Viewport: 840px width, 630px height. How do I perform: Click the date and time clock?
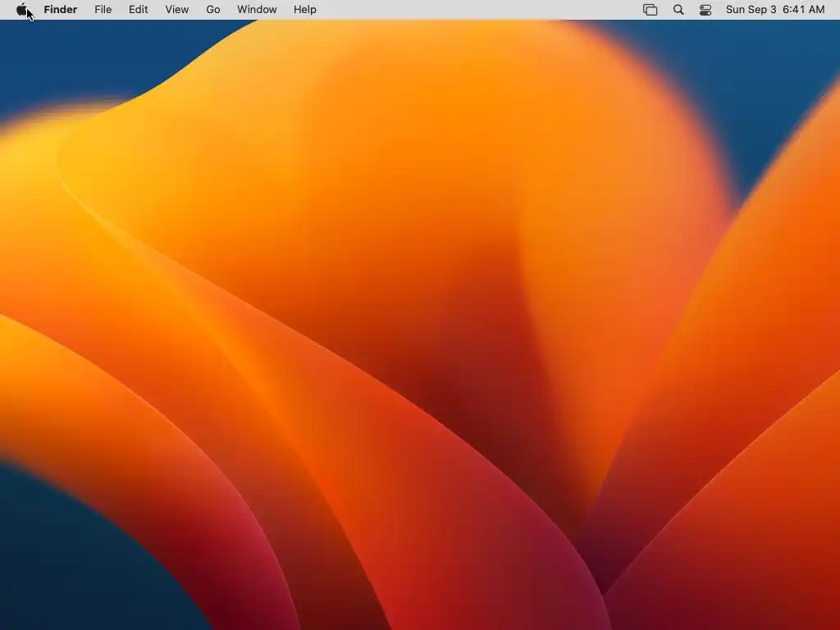pyautogui.click(x=775, y=10)
